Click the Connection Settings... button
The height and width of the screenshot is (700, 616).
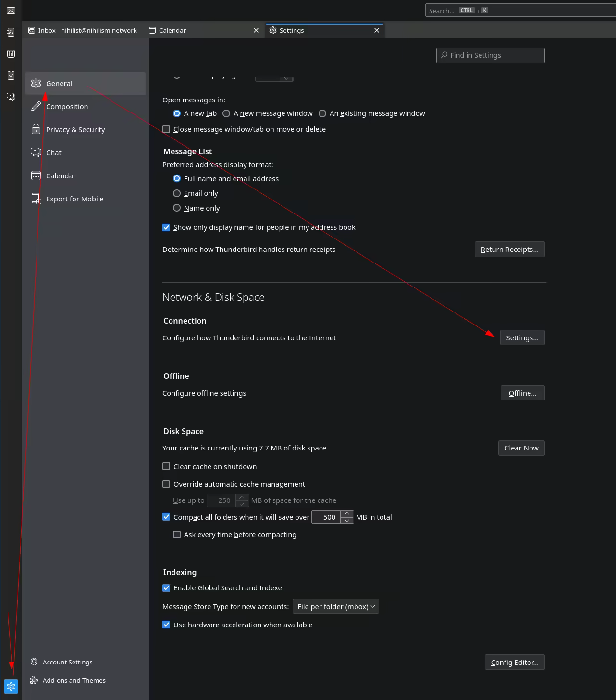click(x=522, y=338)
